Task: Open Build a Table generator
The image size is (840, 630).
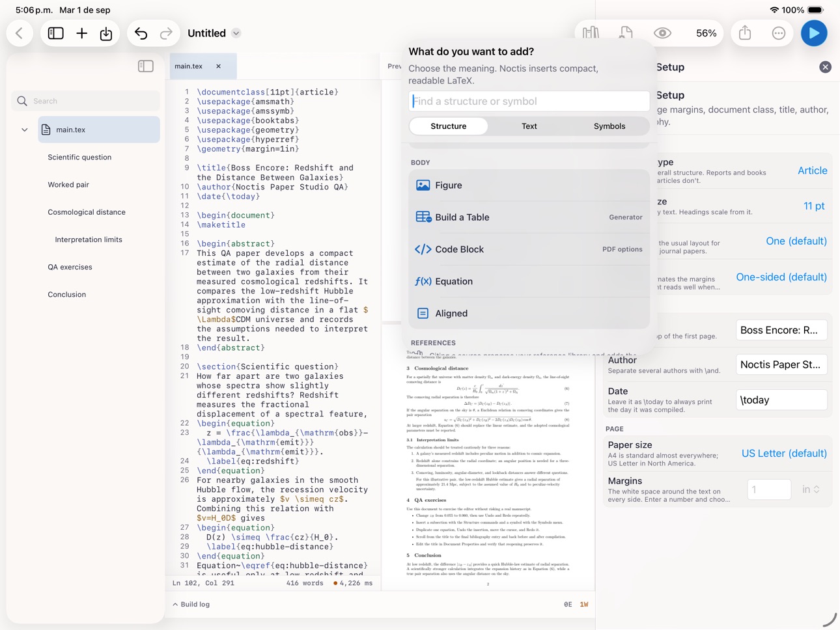Action: click(529, 217)
